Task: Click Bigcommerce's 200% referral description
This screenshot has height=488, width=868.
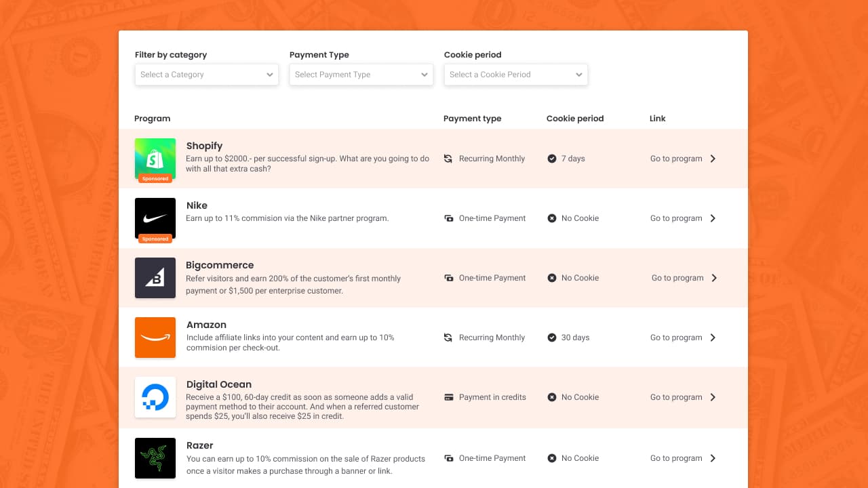Action: point(294,285)
